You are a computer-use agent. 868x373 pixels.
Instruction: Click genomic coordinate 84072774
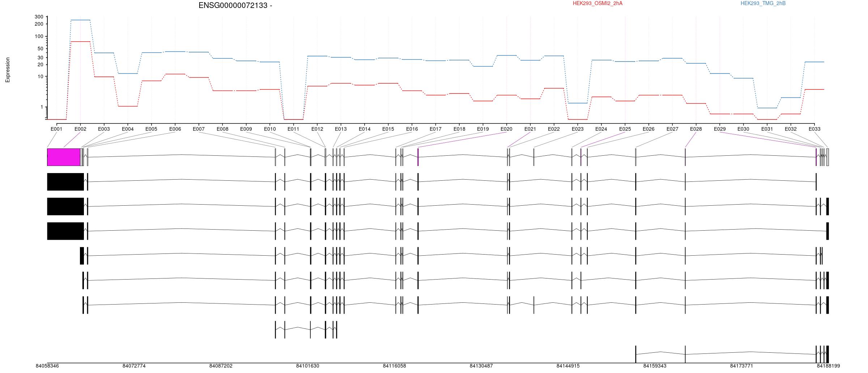point(134,366)
